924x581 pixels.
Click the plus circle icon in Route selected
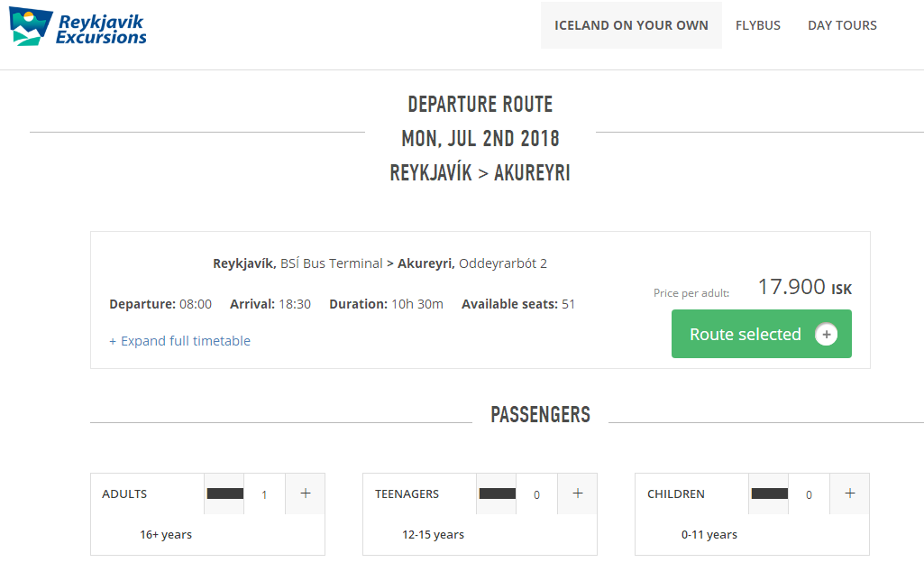(826, 335)
